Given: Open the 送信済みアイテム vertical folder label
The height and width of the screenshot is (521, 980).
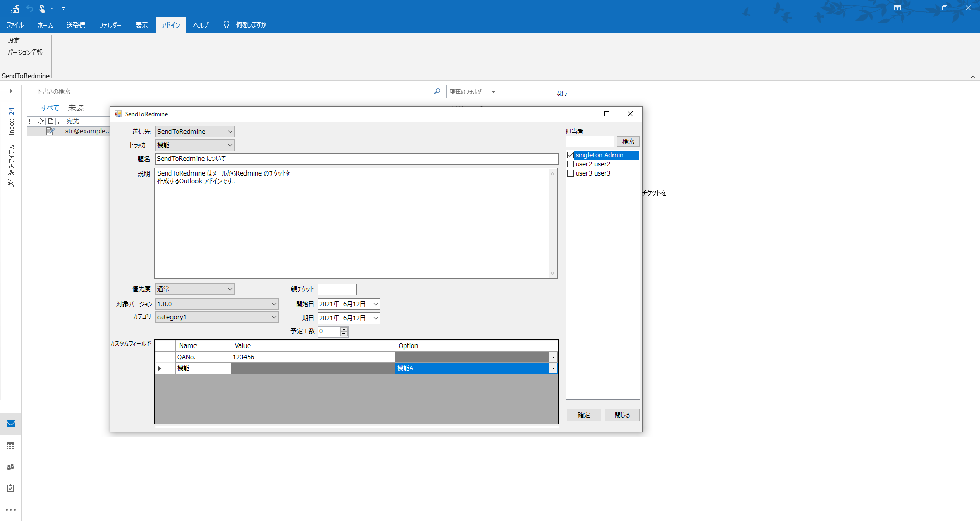Looking at the screenshot, I should point(11,166).
